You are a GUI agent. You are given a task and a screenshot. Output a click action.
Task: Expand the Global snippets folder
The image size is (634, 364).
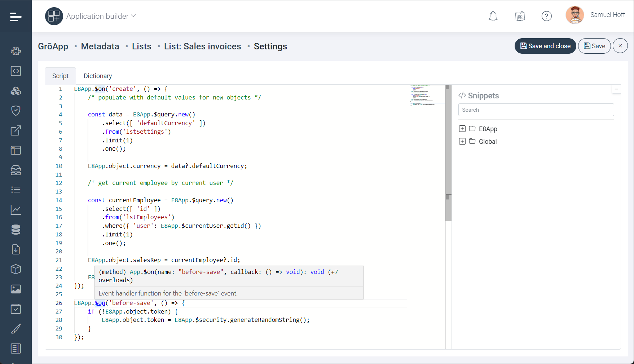tap(462, 142)
